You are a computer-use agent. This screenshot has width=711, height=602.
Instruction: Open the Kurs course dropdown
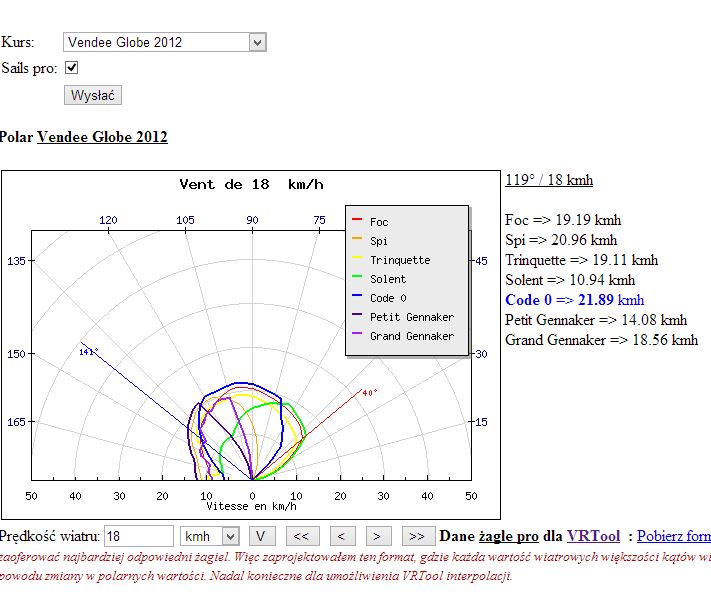tap(165, 42)
